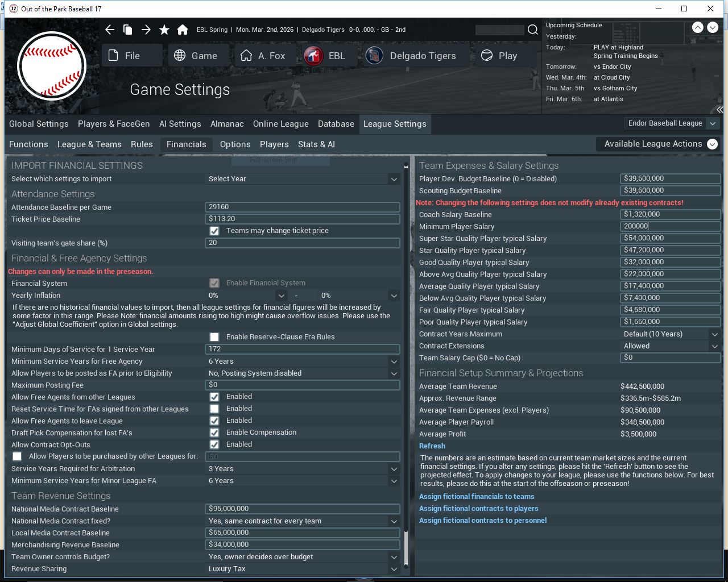Open Team Owner controls Budget dropdown
728x582 pixels.
pos(302,557)
